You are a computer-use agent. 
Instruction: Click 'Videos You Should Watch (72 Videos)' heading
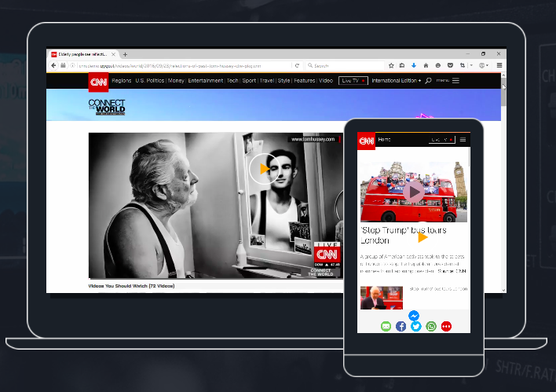pos(131,286)
